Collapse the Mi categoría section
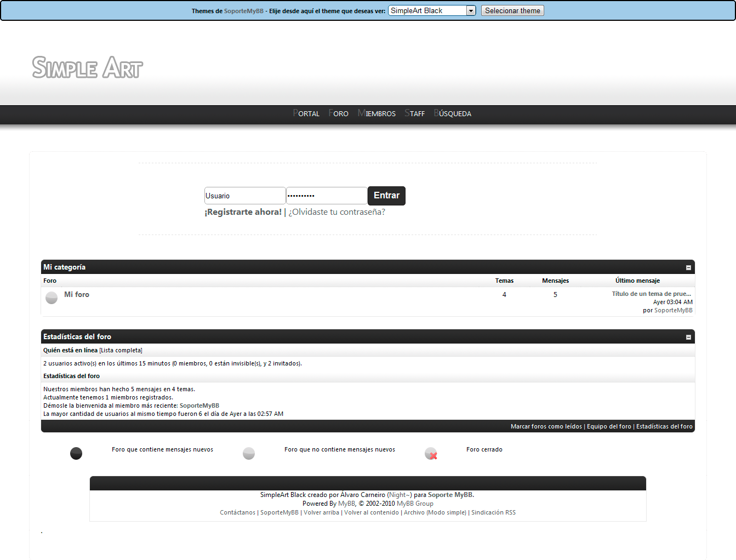 [688, 267]
